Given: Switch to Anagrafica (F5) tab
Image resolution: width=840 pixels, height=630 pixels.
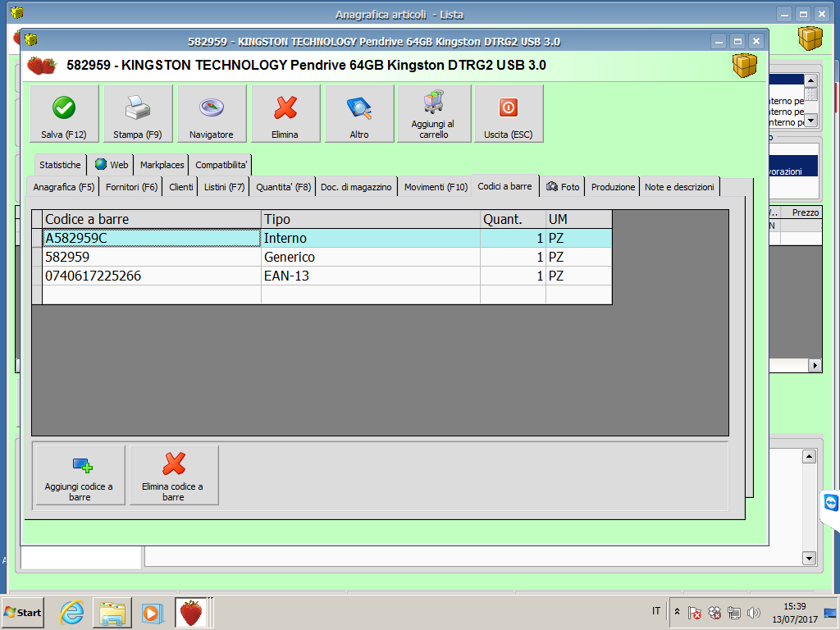Looking at the screenshot, I should 64,187.
